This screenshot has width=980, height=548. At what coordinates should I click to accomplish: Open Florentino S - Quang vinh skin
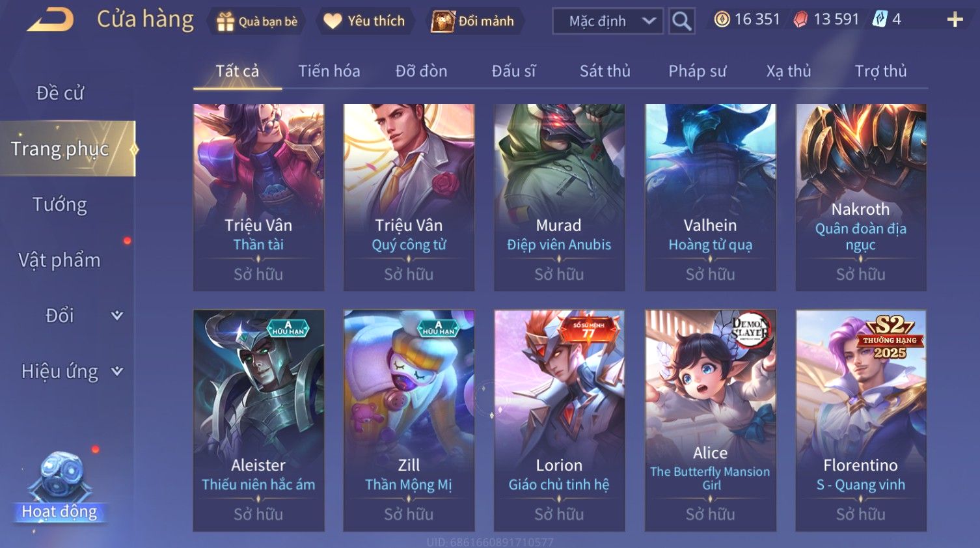click(x=861, y=420)
